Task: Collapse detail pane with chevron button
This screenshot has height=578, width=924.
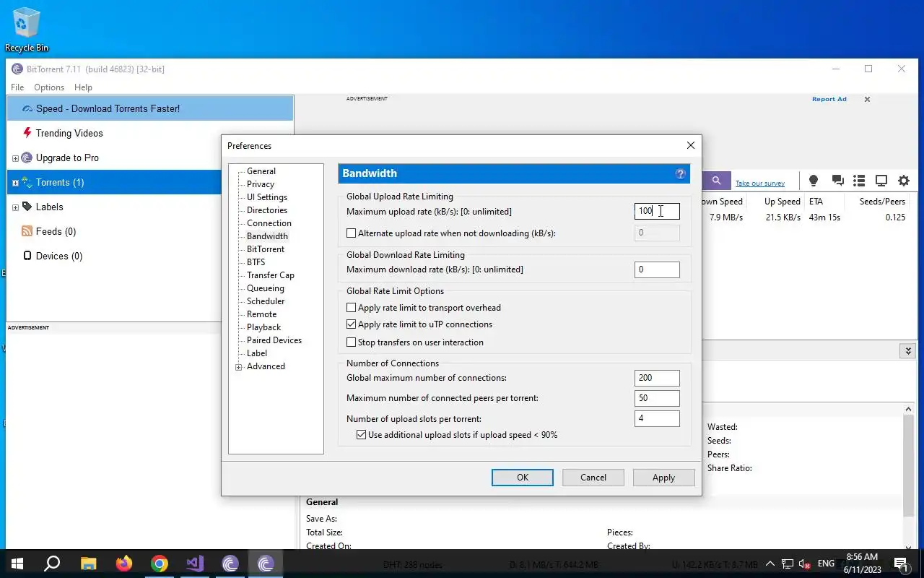Action: point(908,351)
